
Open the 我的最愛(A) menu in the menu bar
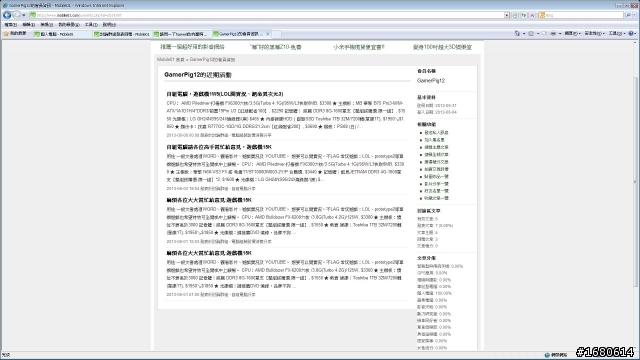pos(69,25)
